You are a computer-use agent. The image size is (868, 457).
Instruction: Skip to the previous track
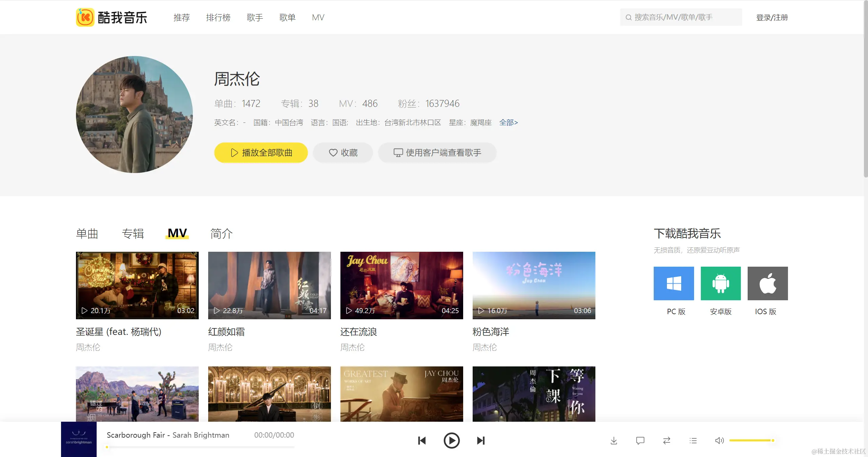[422, 440]
